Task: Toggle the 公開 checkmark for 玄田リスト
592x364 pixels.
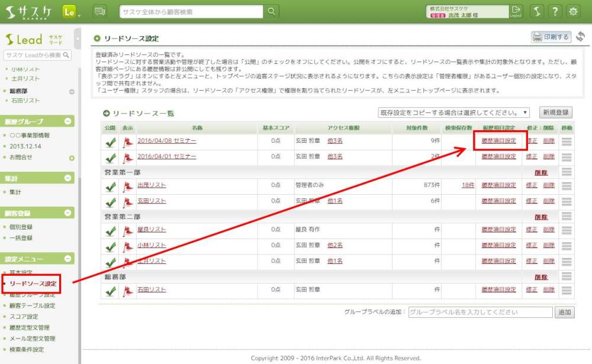Action: [110, 201]
